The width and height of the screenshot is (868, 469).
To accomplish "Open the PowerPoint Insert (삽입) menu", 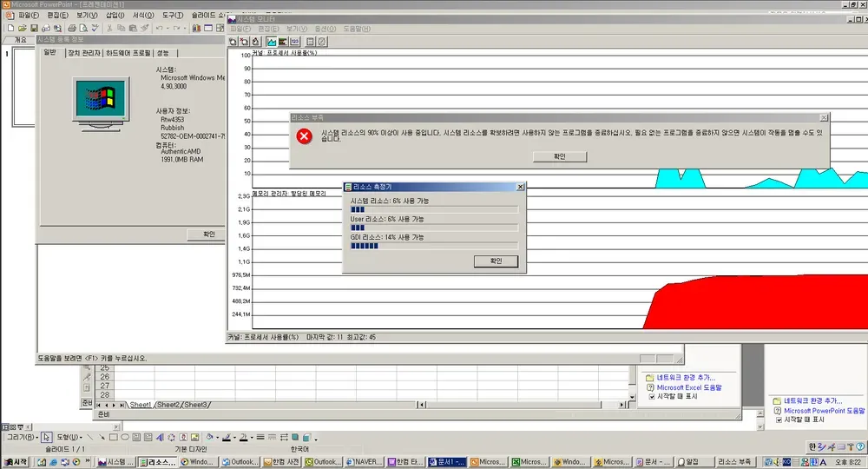I will click(x=115, y=15).
